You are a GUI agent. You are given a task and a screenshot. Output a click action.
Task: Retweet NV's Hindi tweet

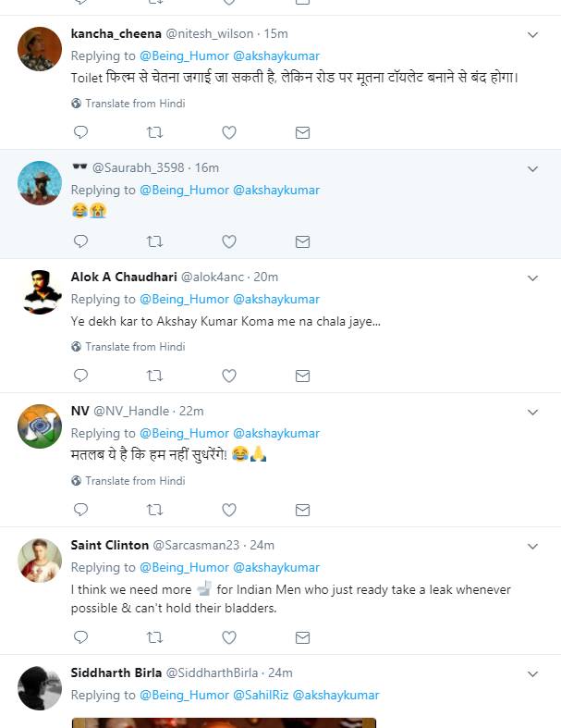154,510
